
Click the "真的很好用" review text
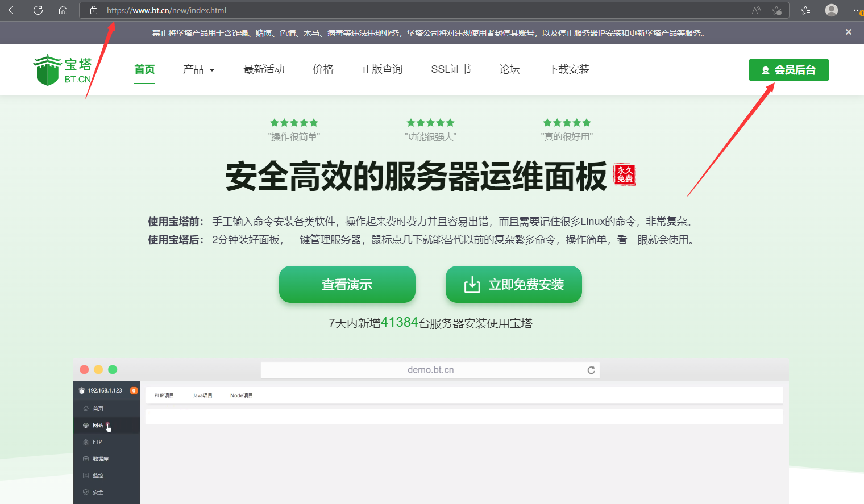(x=567, y=137)
